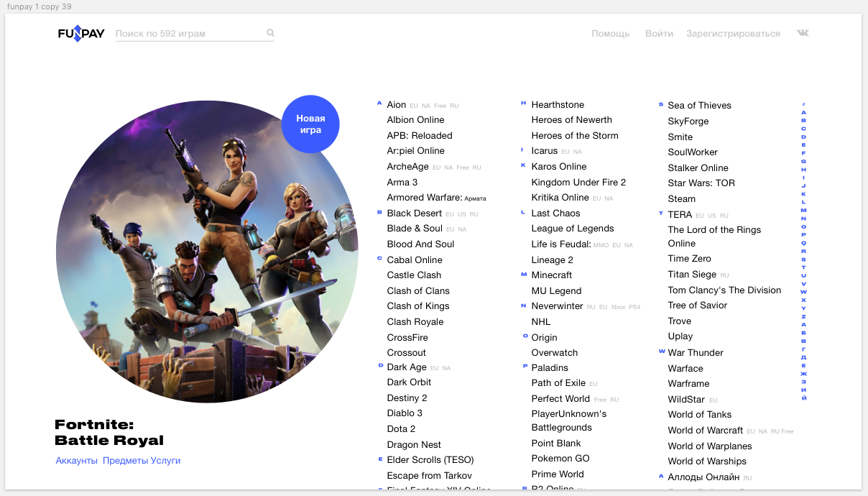The image size is (868, 496).
Task: Open the World of Tanks link
Action: click(699, 415)
